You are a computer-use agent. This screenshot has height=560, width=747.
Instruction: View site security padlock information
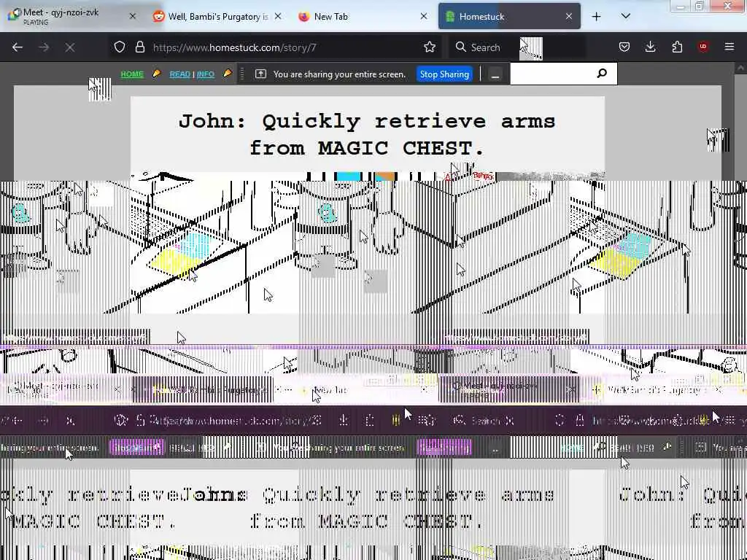[x=139, y=47]
